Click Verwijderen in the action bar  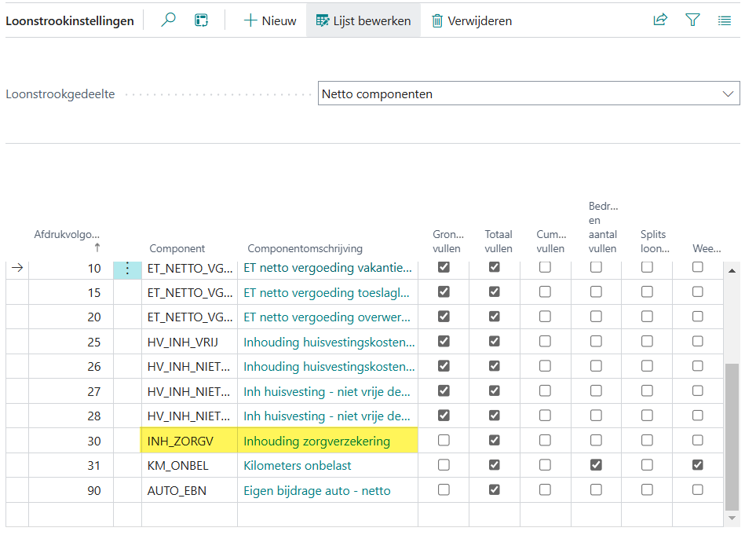coord(471,20)
